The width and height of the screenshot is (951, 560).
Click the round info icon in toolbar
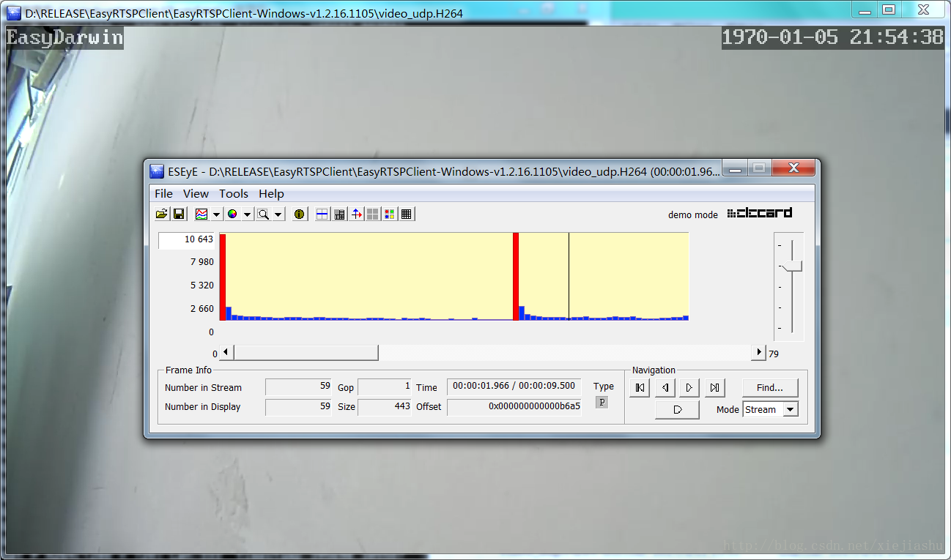(299, 214)
